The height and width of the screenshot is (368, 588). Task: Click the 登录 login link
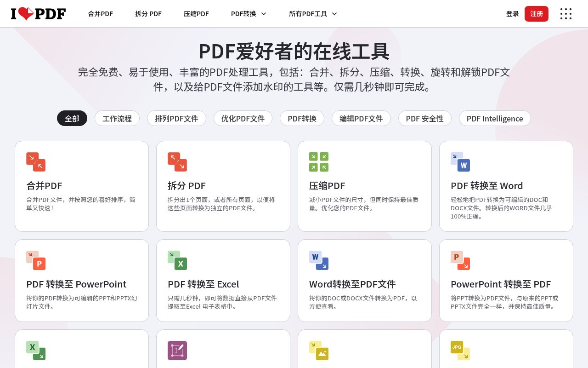pyautogui.click(x=513, y=14)
